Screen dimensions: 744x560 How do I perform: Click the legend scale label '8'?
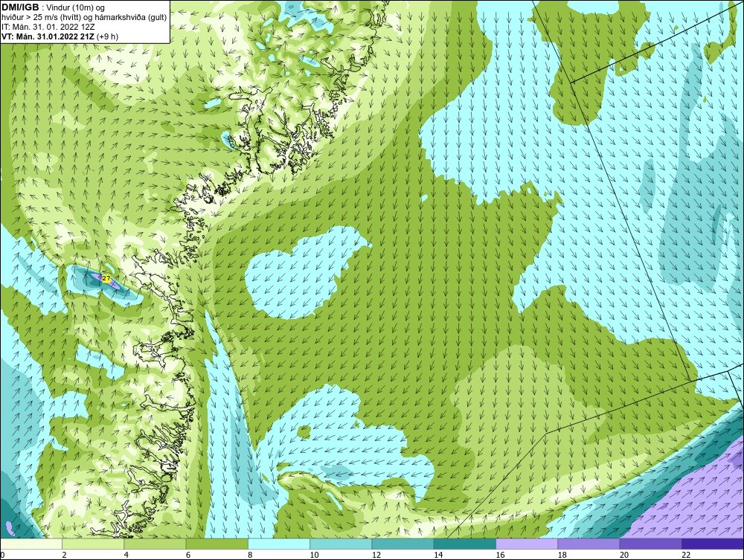(x=251, y=556)
